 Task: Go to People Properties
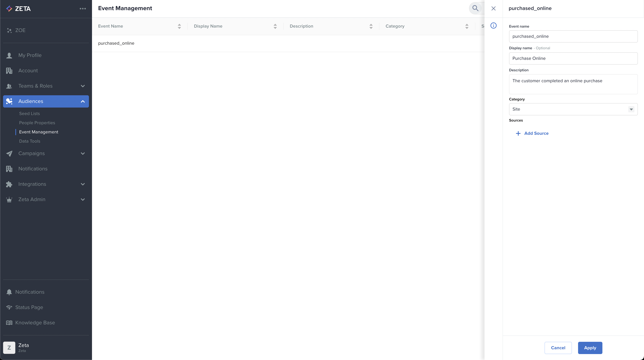37,123
